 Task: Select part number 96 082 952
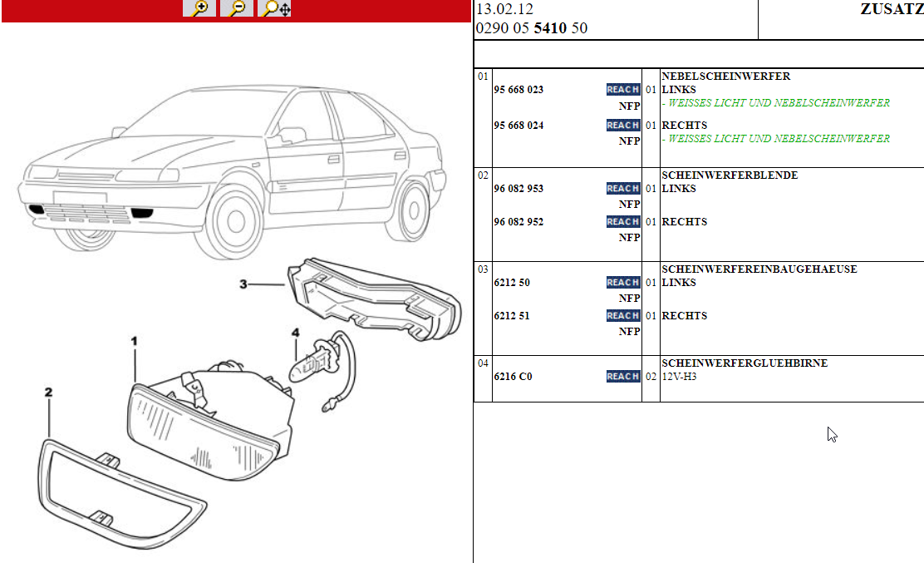(x=519, y=222)
